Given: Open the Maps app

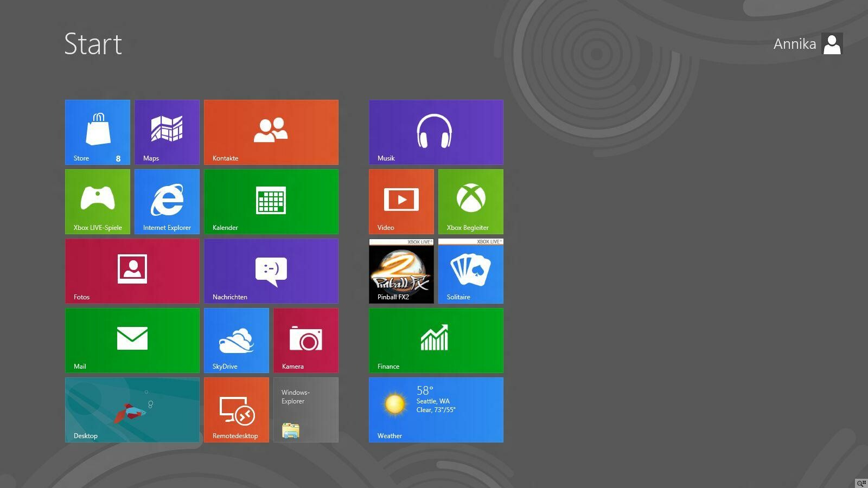Looking at the screenshot, I should tap(167, 132).
